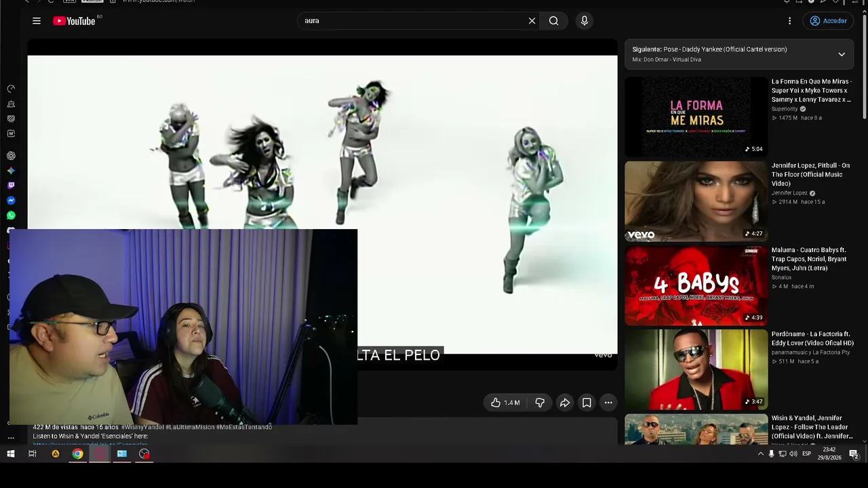The width and height of the screenshot is (868, 488).
Task: Open the "Maluma - Cuatro Babys" title
Action: point(809,259)
